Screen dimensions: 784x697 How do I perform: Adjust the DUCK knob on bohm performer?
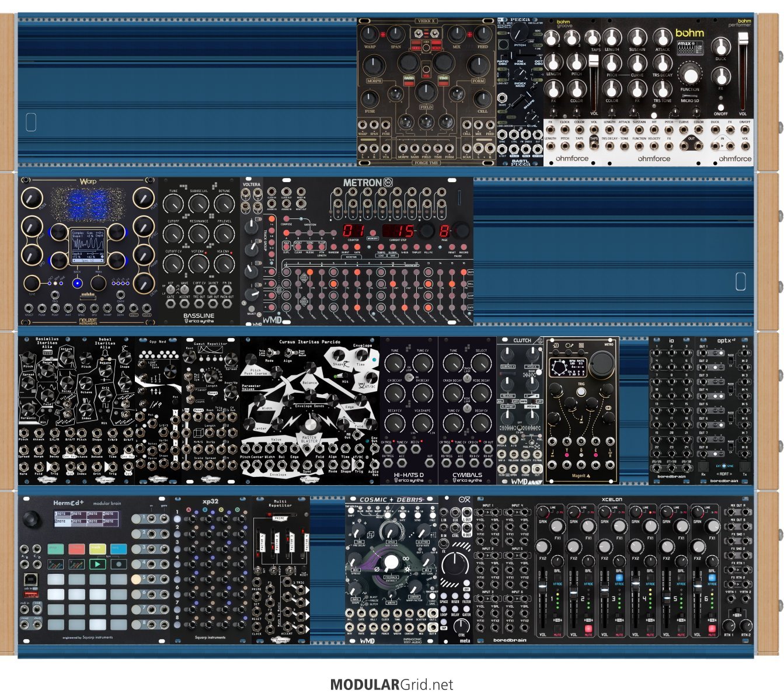721,47
